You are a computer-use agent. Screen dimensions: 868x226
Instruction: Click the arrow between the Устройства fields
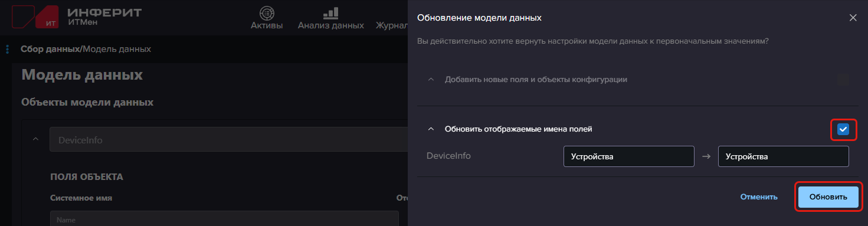(706, 157)
